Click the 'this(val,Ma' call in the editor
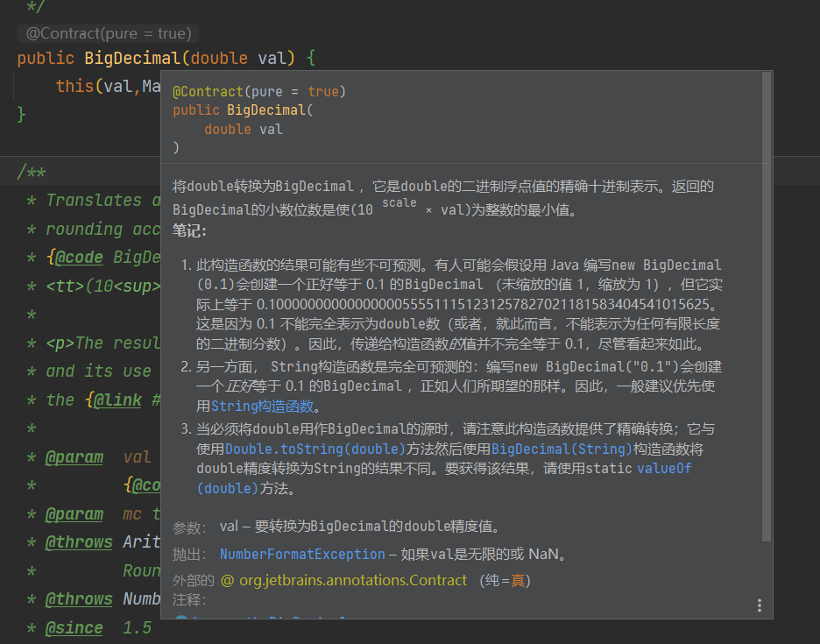The width and height of the screenshot is (820, 644). click(109, 86)
